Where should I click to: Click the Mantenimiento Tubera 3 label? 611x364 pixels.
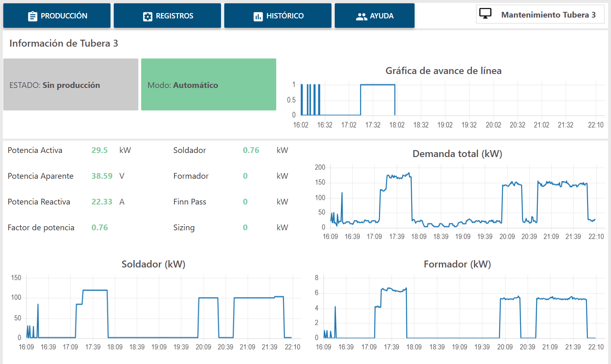[548, 15]
